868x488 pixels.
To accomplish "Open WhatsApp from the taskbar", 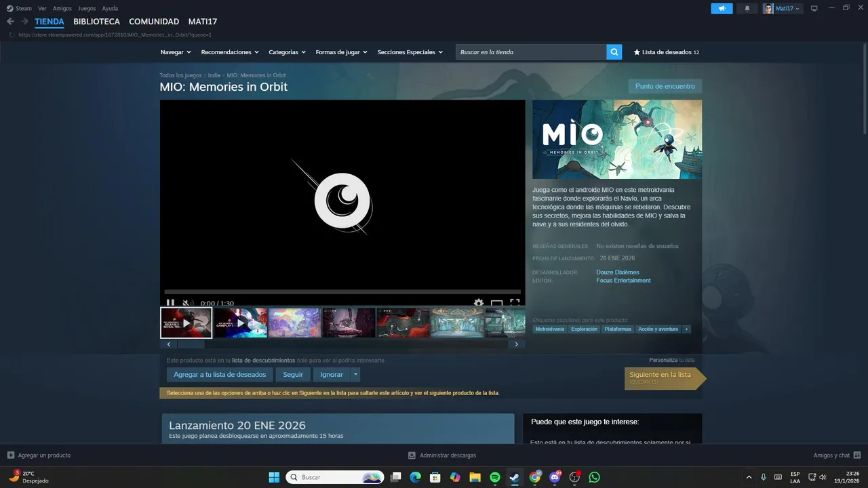I will tap(595, 477).
